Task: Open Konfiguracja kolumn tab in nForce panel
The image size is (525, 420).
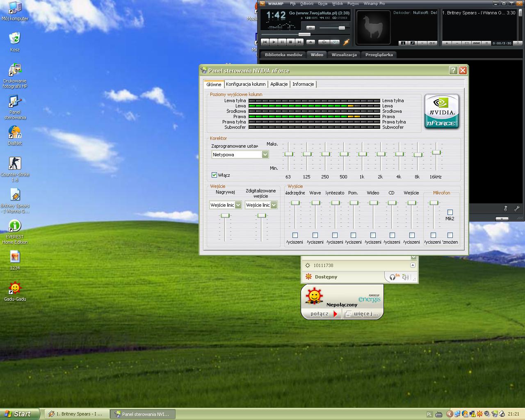Action: 246,84
